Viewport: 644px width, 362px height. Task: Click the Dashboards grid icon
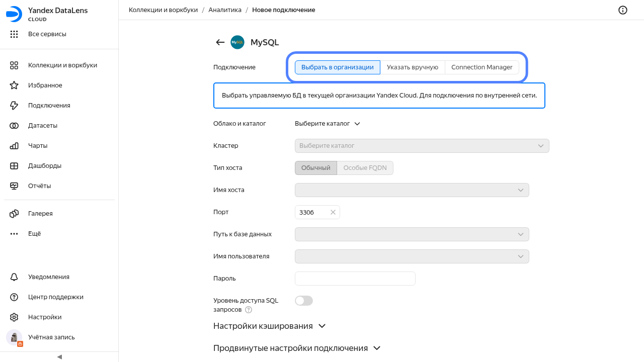coord(14,166)
